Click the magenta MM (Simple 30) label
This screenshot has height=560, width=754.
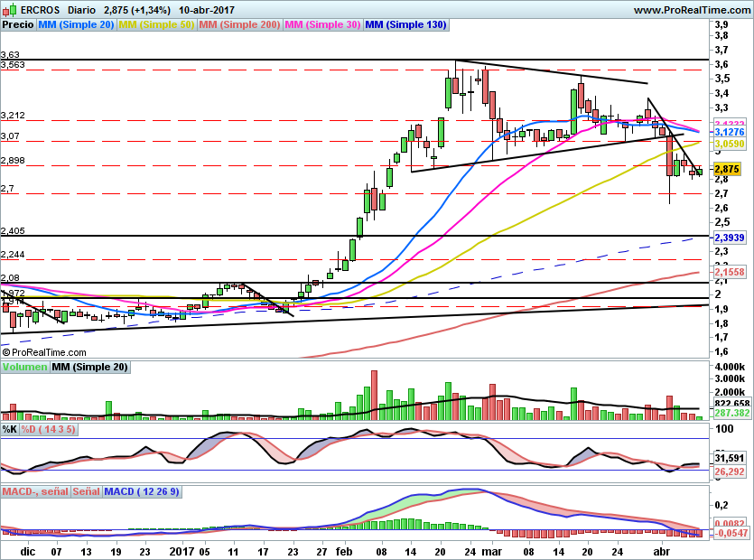[322, 25]
